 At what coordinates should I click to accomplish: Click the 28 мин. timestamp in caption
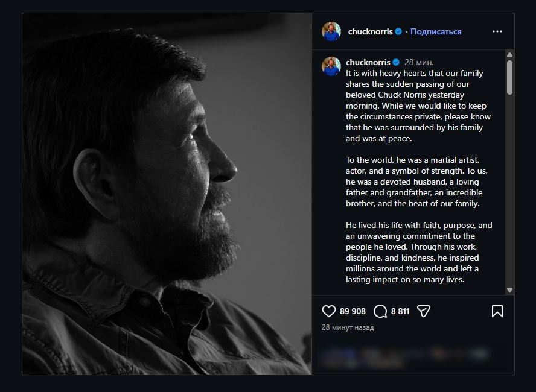click(x=419, y=62)
